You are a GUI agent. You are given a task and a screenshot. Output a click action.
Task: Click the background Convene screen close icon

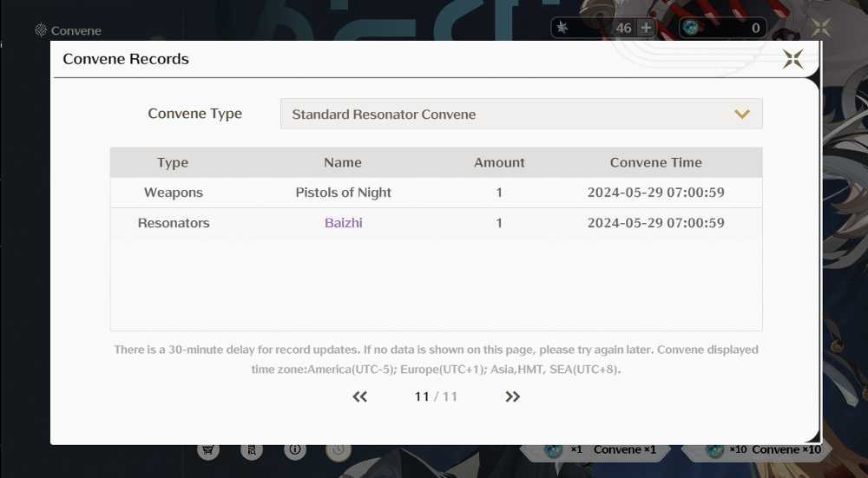[x=821, y=28]
